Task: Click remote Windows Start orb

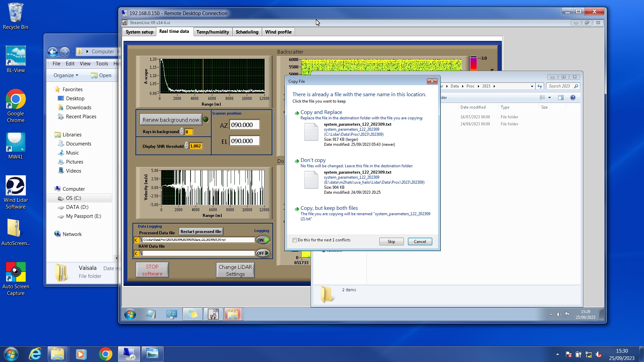Action: 130,314
